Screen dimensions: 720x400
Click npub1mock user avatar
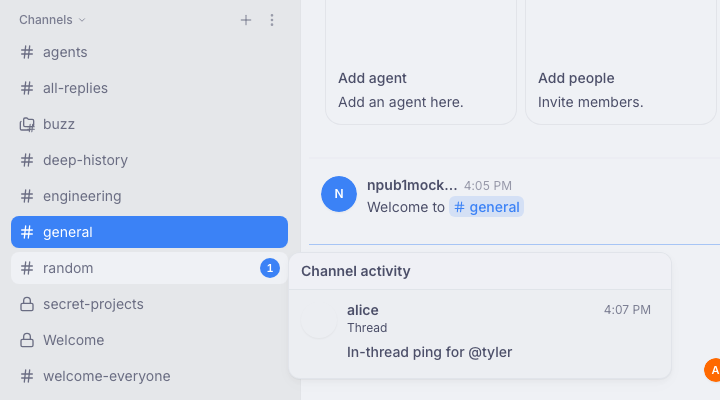coord(339,194)
